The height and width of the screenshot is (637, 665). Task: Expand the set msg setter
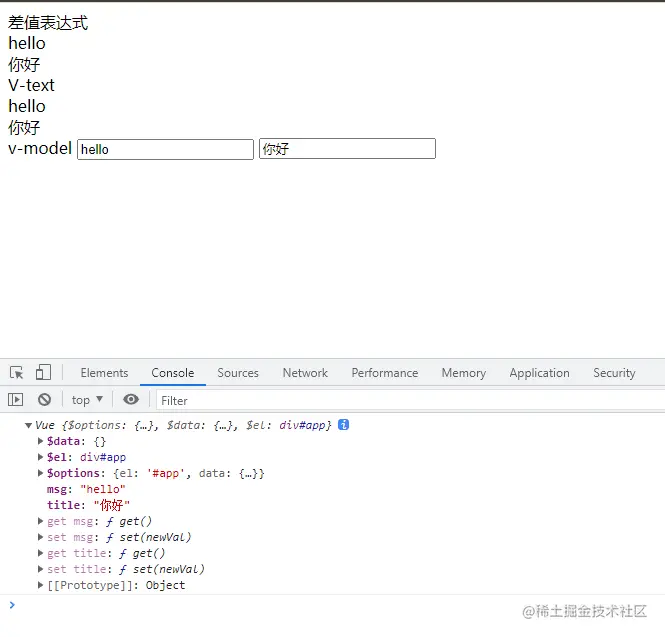pos(40,537)
